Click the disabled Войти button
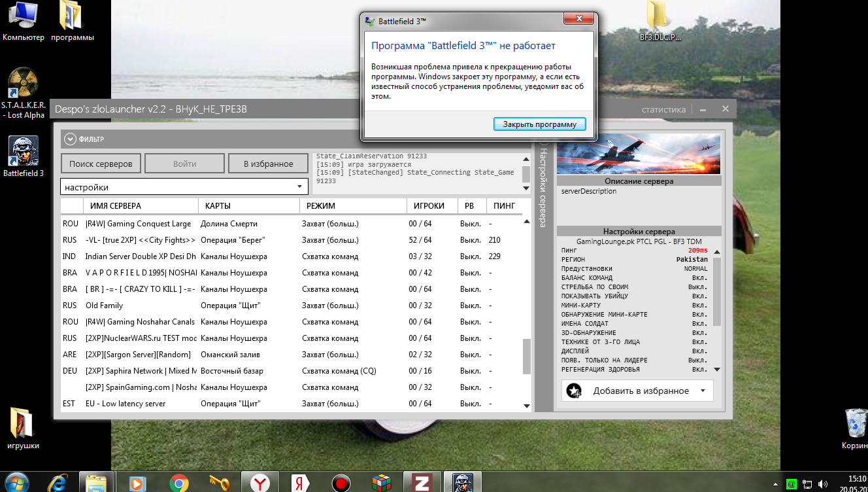The width and height of the screenshot is (868, 492). (x=184, y=164)
